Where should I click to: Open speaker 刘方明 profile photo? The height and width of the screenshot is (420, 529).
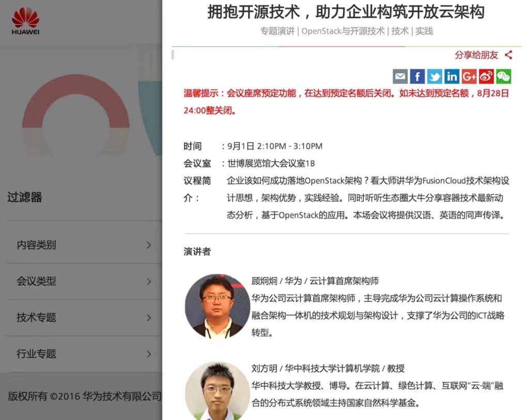click(x=217, y=391)
